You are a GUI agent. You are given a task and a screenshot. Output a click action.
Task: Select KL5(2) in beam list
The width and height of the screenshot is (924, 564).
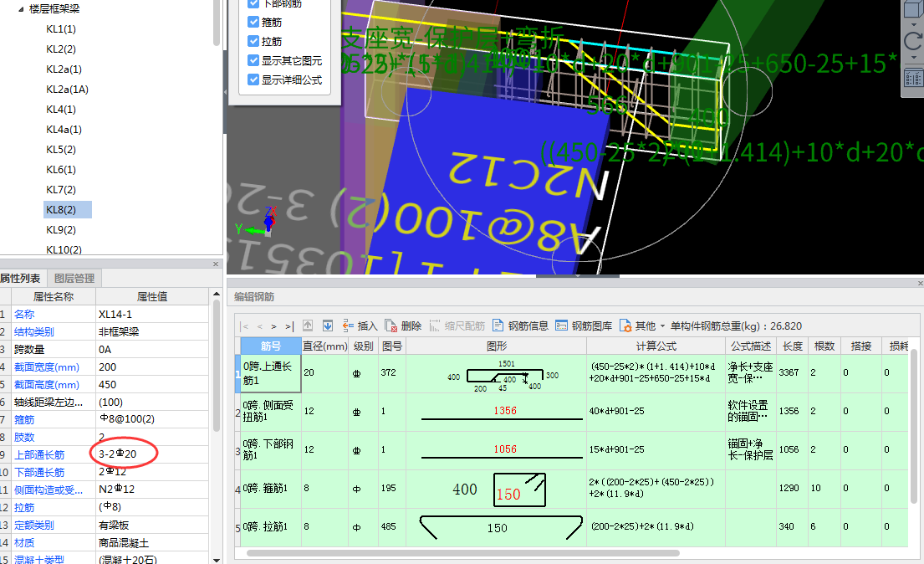click(x=61, y=149)
